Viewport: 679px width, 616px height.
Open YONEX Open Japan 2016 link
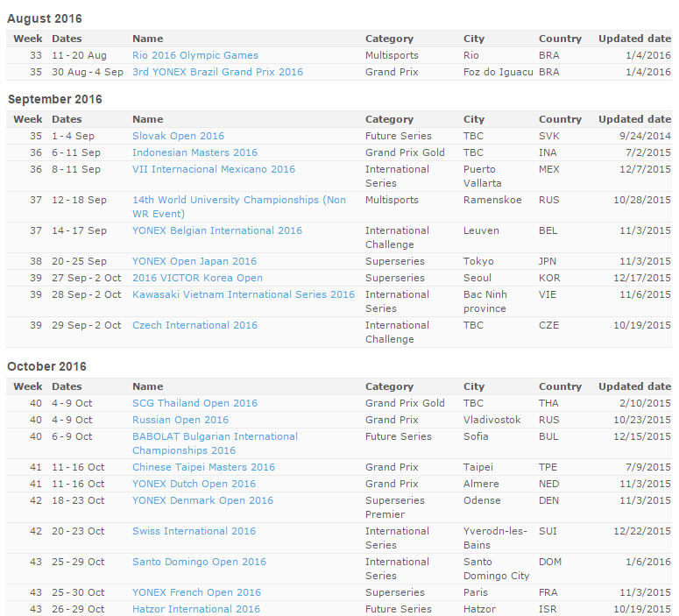[x=195, y=261]
